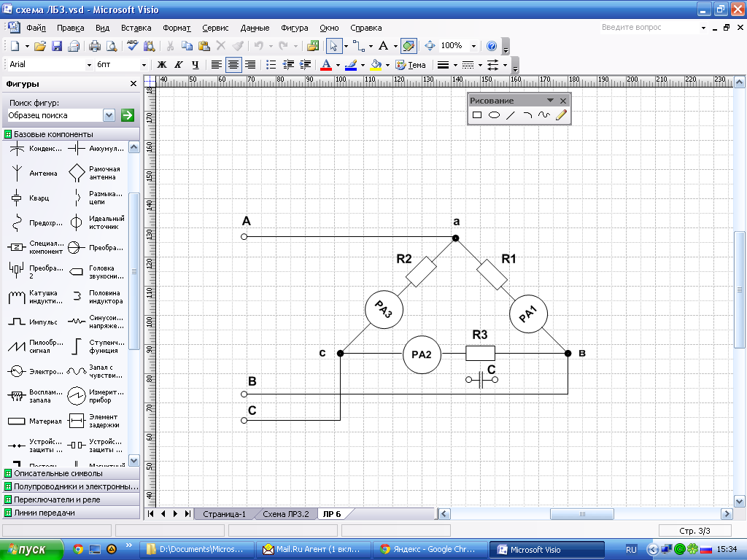Select Line tool in Drawing toolbar
Viewport: 747px width, 560px height.
[510, 114]
